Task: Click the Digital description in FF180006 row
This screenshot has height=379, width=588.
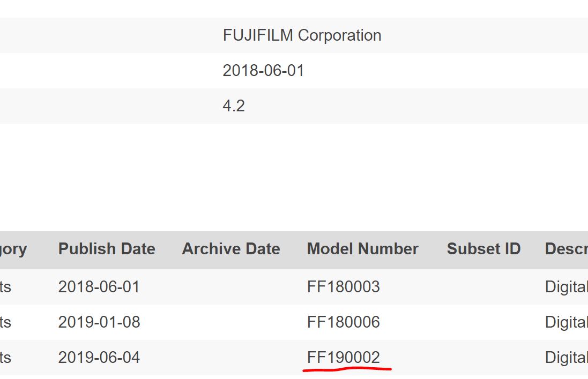Action: 566,322
